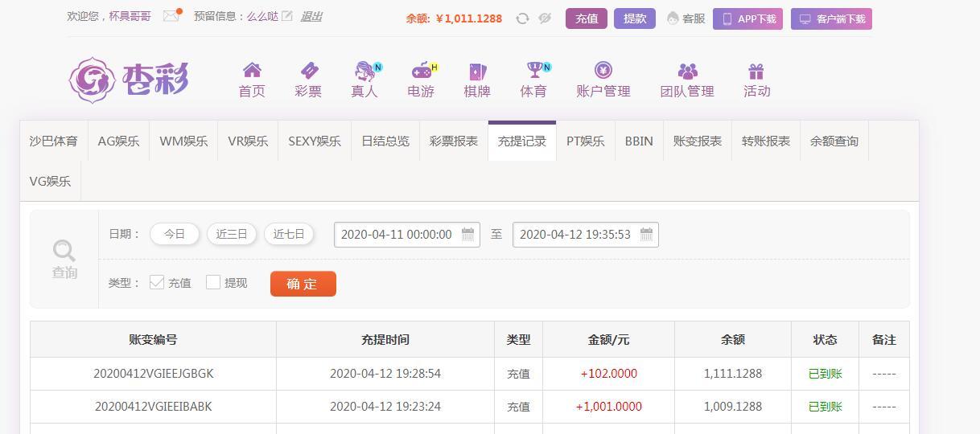Select the 彩票报表 tab

(x=454, y=141)
